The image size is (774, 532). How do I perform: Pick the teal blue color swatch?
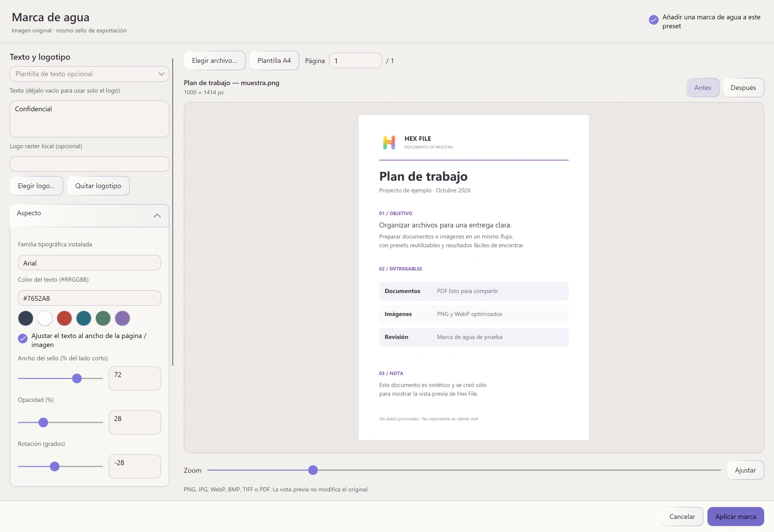click(84, 318)
